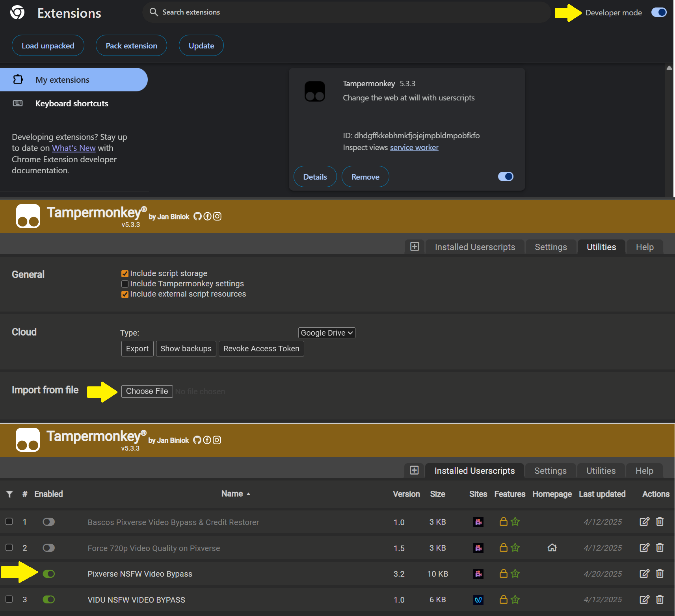Open GitHub icon in Installed Userscripts header
This screenshot has width=675, height=616.
197,440
